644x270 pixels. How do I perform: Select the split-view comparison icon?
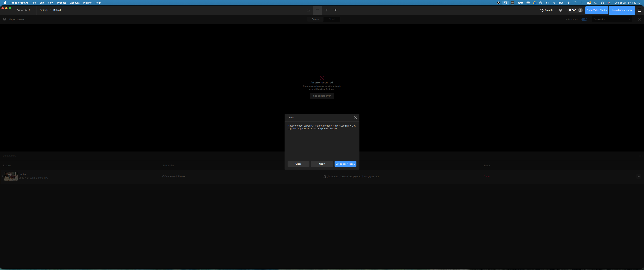click(326, 10)
